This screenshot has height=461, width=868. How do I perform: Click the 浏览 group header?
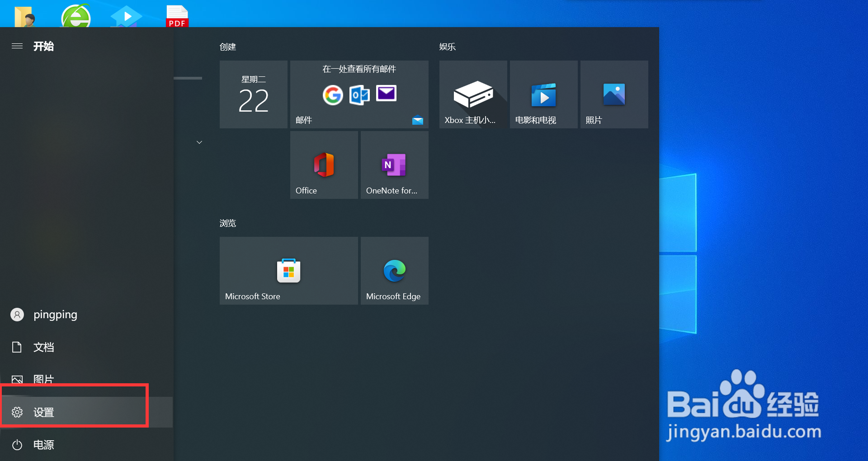tap(228, 223)
